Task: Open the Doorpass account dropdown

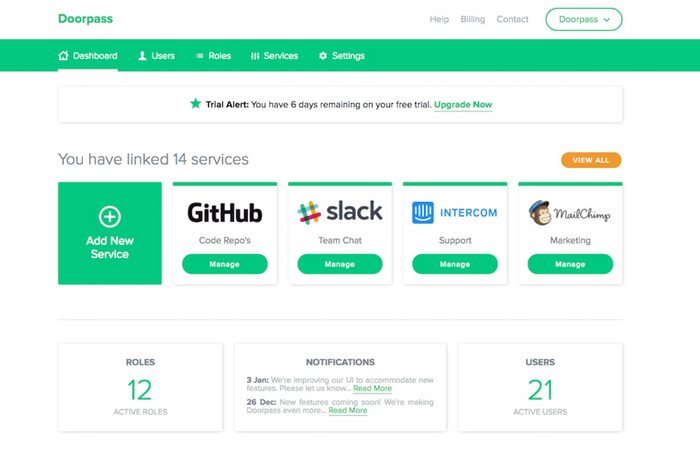Action: (x=583, y=19)
